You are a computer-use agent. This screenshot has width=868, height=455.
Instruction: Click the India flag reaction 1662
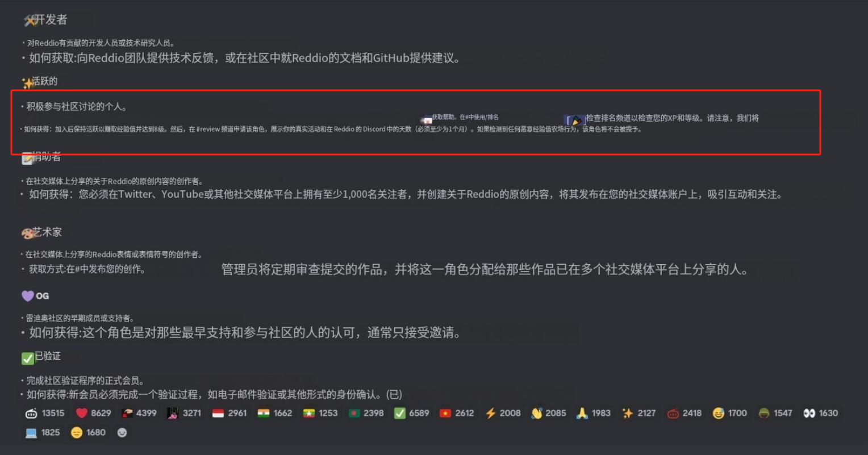coord(275,414)
